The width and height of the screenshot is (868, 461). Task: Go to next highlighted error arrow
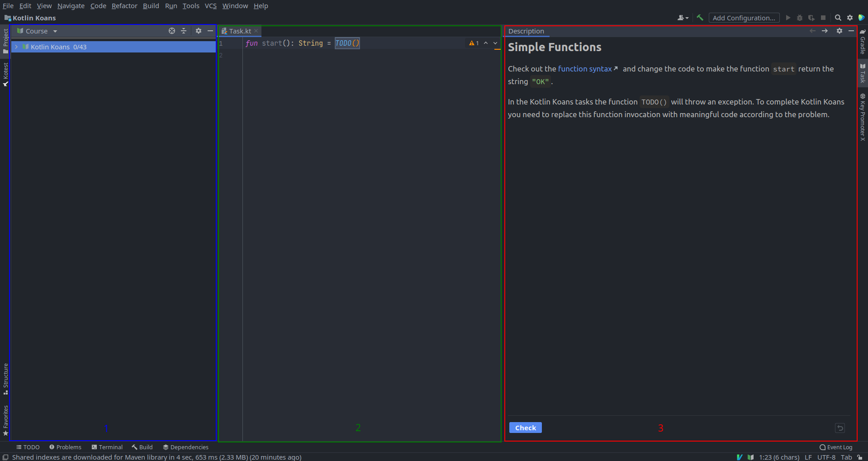pos(495,43)
